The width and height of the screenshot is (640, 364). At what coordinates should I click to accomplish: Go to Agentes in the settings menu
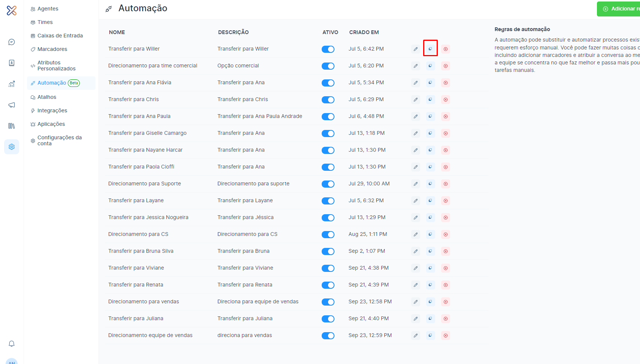[x=48, y=9]
